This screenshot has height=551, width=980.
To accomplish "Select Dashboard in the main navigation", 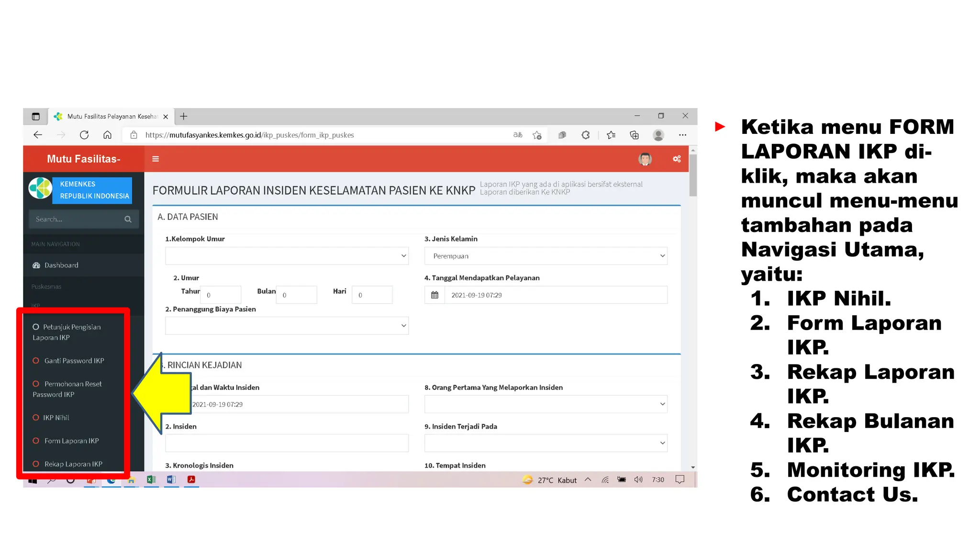I will [61, 265].
